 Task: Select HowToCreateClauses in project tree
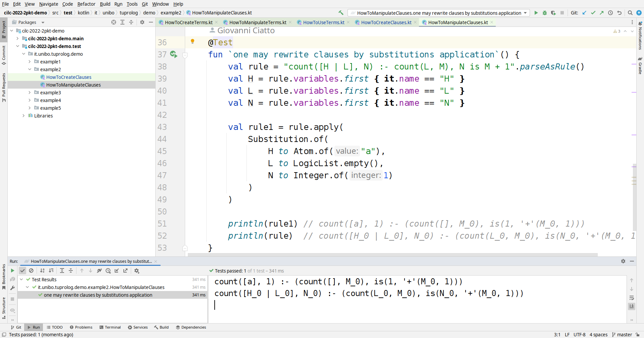point(69,77)
